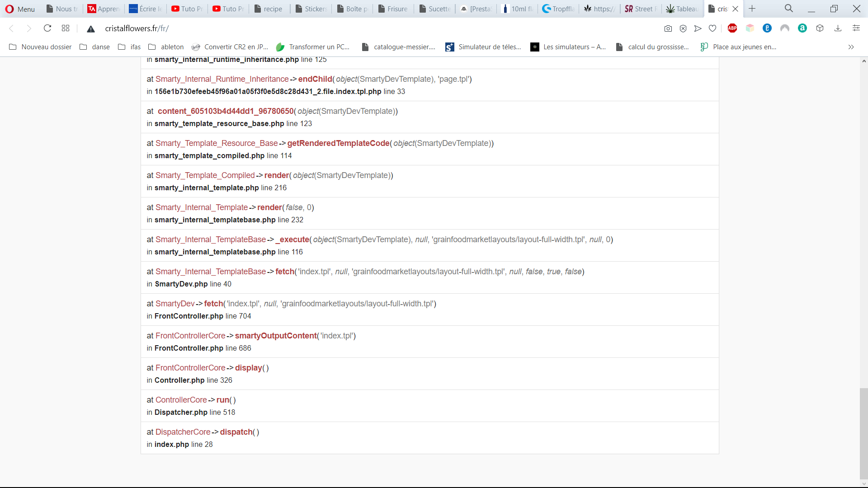Open a new tab with plus button
Screen dimensions: 868x488
coord(752,9)
